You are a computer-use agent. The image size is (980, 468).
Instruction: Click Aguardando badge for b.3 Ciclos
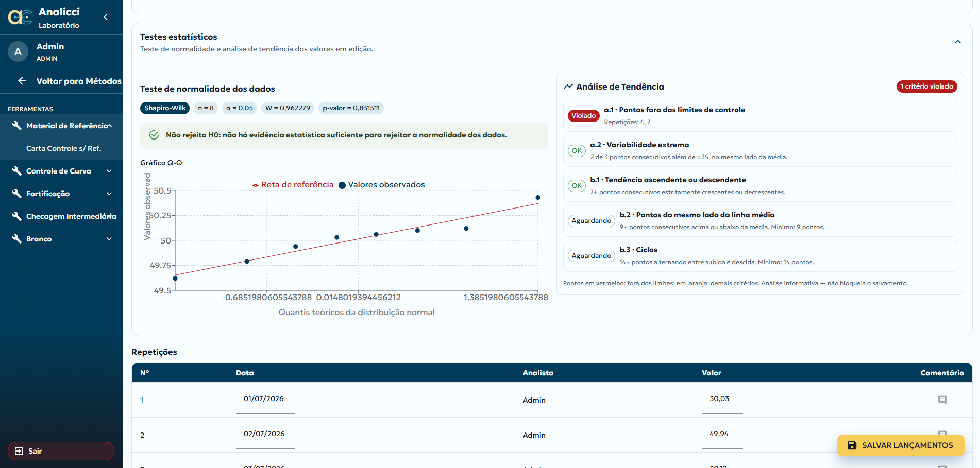(592, 256)
